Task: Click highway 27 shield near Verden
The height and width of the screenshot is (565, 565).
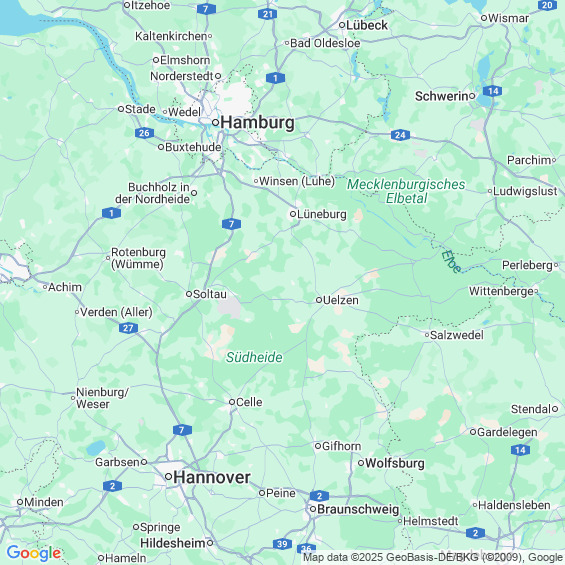Action: coord(128,328)
